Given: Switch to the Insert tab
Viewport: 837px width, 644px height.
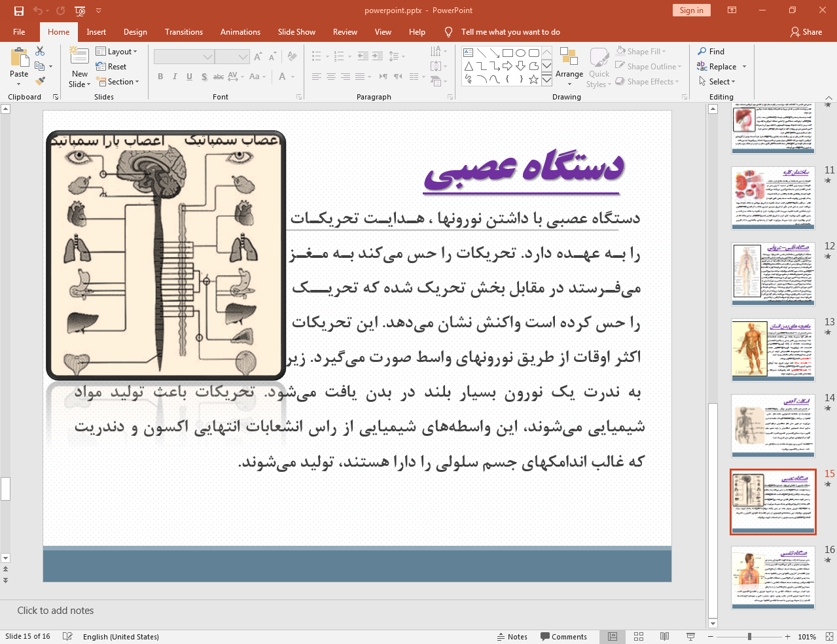Looking at the screenshot, I should coord(96,31).
